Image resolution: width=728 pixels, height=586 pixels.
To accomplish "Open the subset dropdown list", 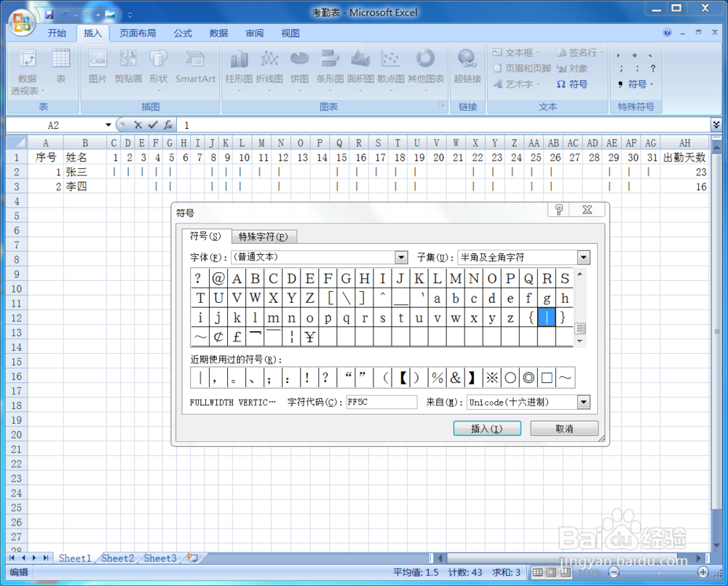I will (x=584, y=257).
